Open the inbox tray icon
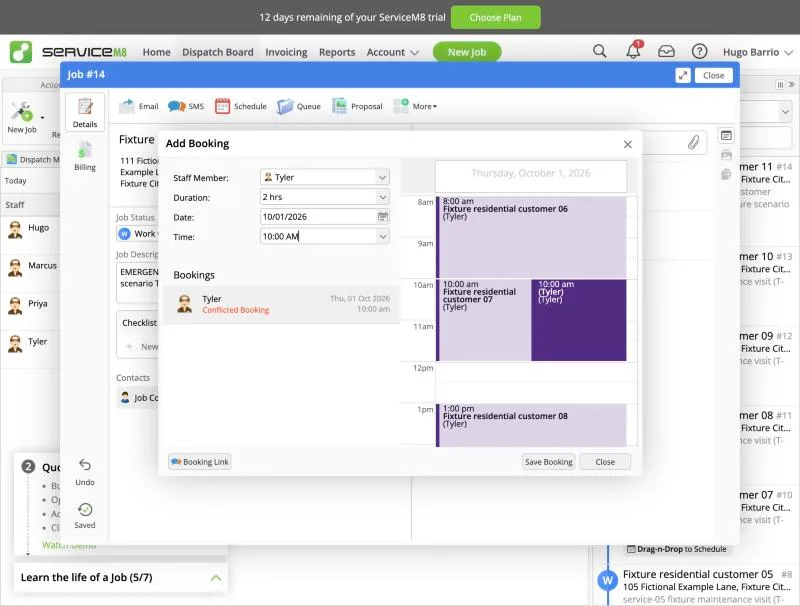This screenshot has width=800, height=606. 666,52
